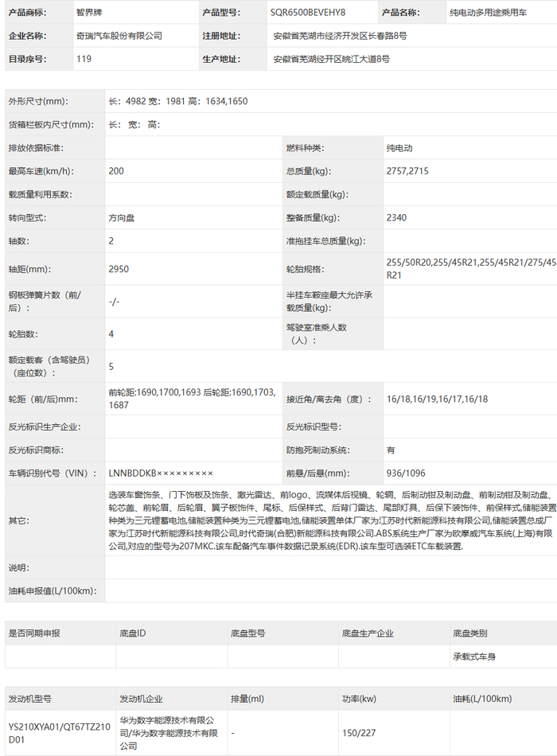This screenshot has height=756, width=557.
Task: Click fuel type value 纯电动
Action: coord(399,148)
